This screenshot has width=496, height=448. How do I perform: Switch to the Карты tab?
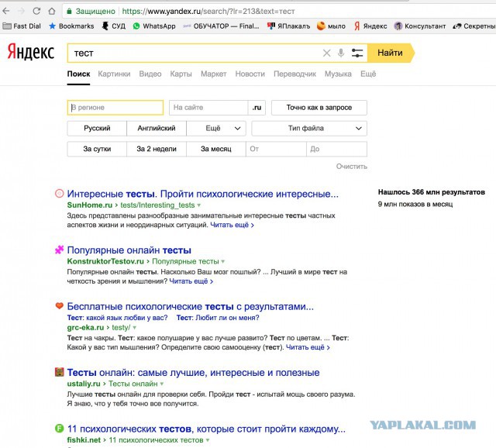point(181,74)
